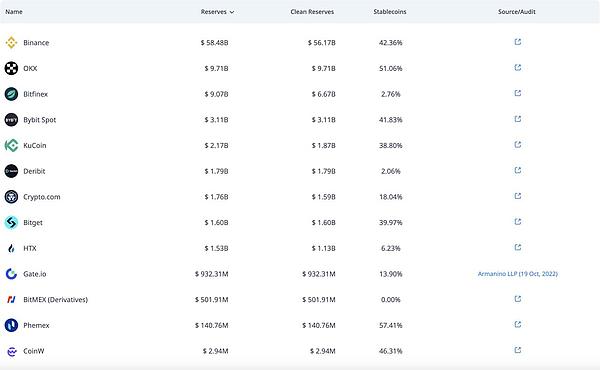Click the Source/Audit column header
The height and width of the screenshot is (370, 600).
517,12
